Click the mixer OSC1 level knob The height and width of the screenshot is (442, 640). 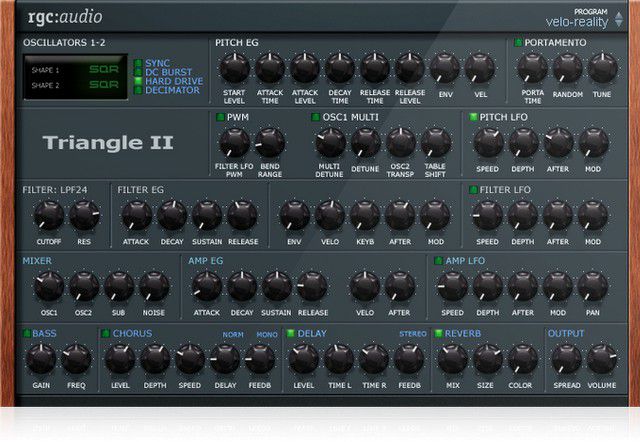pos(49,287)
